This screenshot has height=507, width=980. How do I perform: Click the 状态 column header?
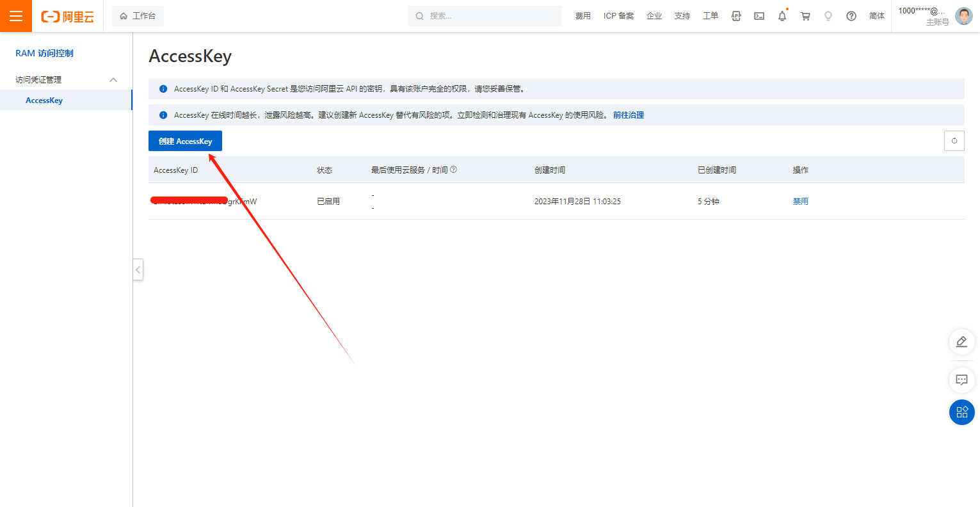[325, 170]
